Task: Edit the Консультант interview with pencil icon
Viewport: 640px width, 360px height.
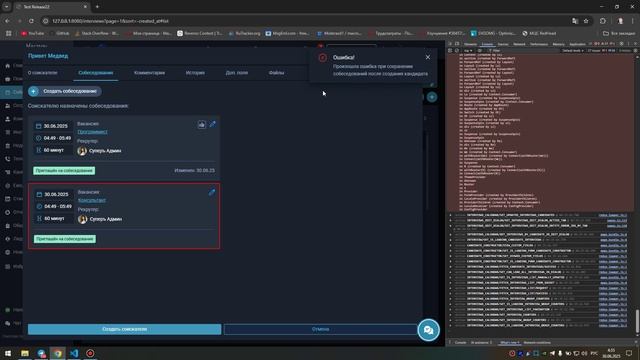Action: (x=211, y=192)
